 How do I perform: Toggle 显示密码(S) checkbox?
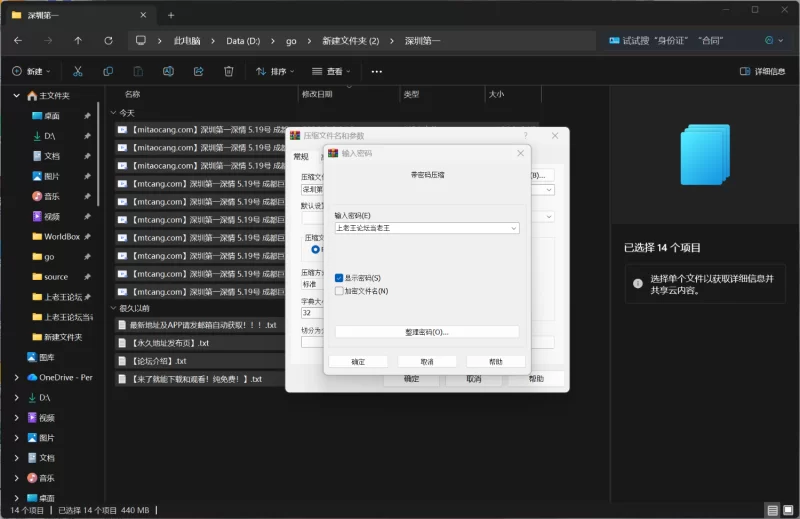(339, 278)
